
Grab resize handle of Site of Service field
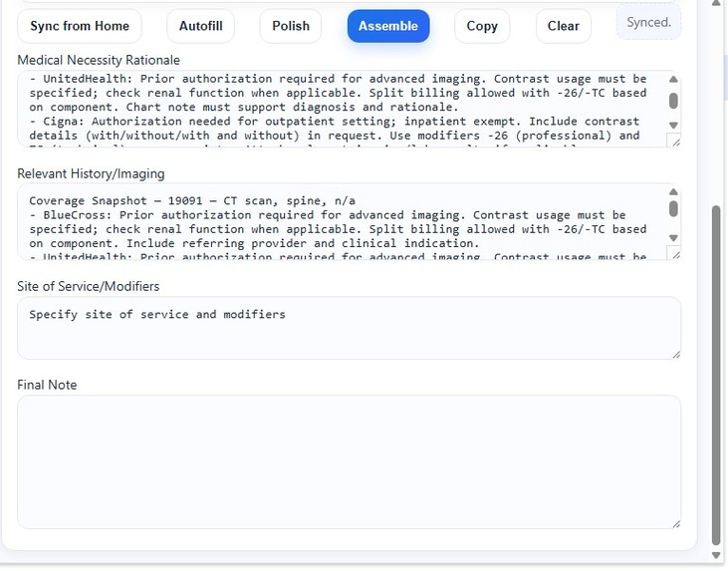coord(676,355)
